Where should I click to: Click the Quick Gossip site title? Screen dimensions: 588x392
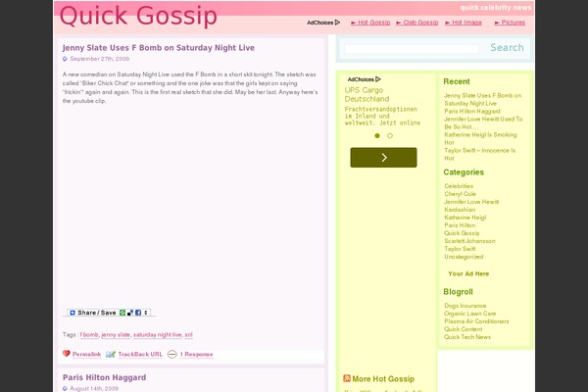[138, 16]
